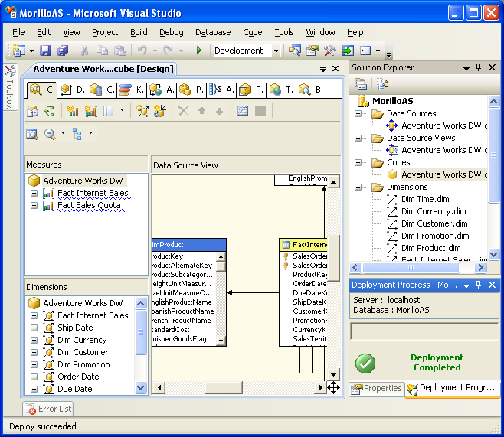Click the Zoom magnifier icon

tap(49, 134)
